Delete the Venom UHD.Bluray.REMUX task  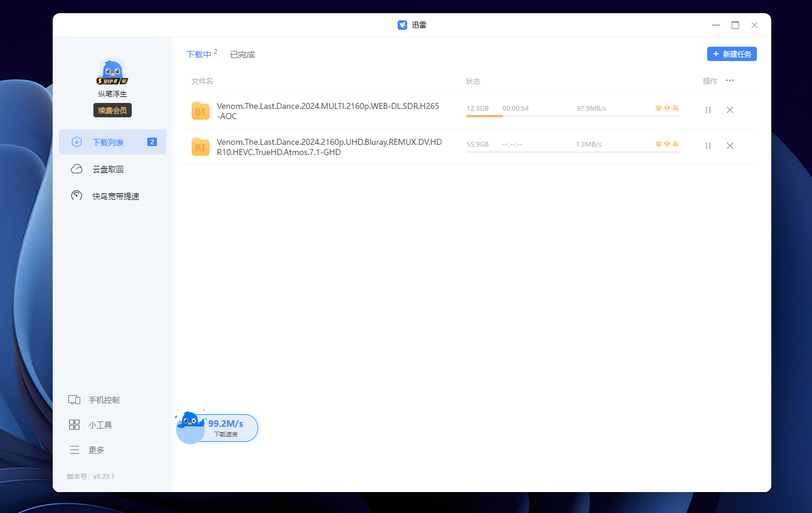730,146
